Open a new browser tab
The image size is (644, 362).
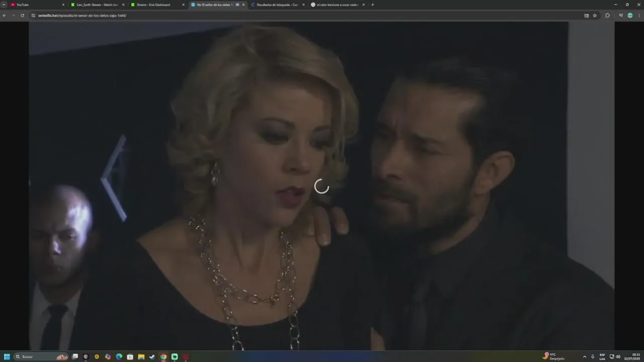pyautogui.click(x=373, y=5)
